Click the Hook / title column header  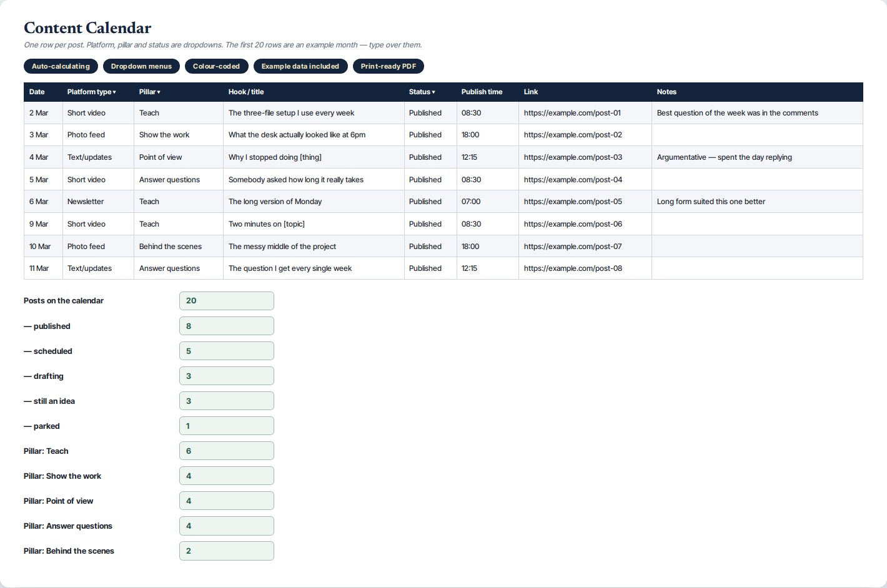[314, 92]
